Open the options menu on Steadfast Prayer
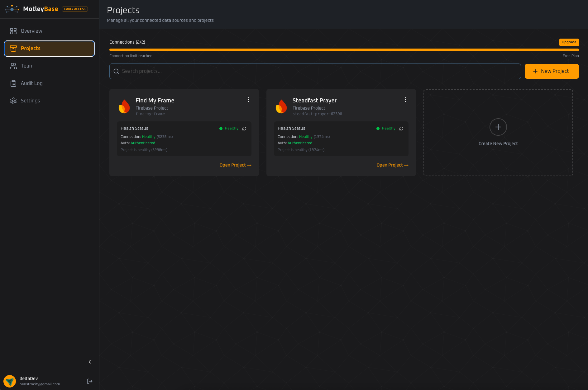The height and width of the screenshot is (390, 588). point(405,100)
